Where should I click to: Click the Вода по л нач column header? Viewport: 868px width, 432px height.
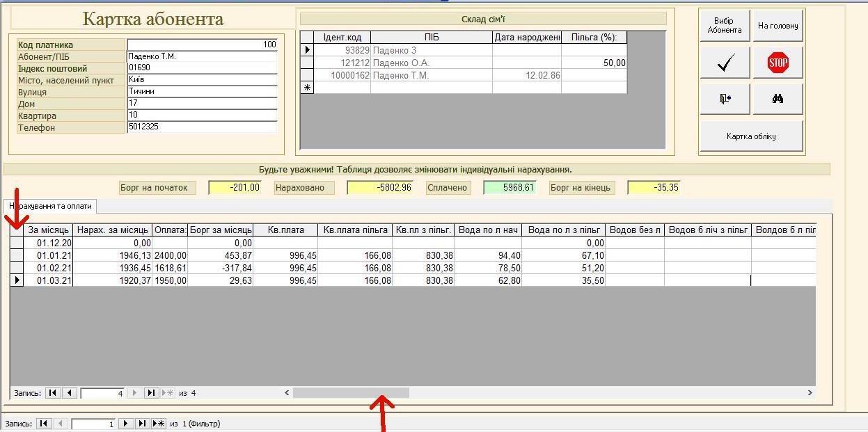coord(489,230)
